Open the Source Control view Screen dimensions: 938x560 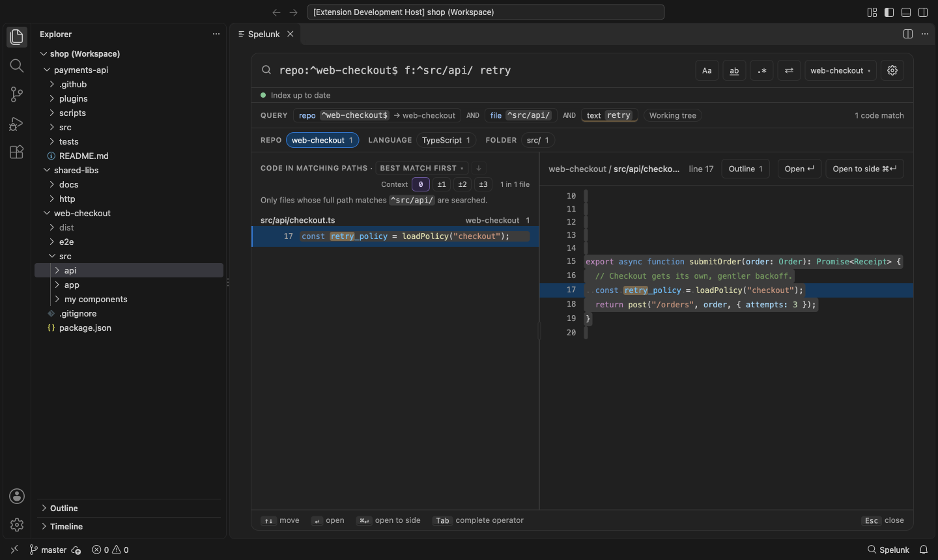17,94
